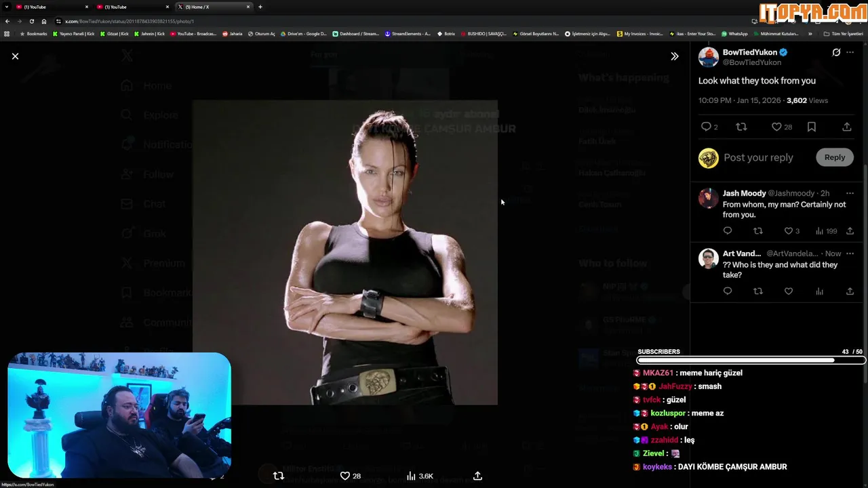Open the Tüm Yer İşaretleri folder
868x488 pixels.
click(x=843, y=34)
